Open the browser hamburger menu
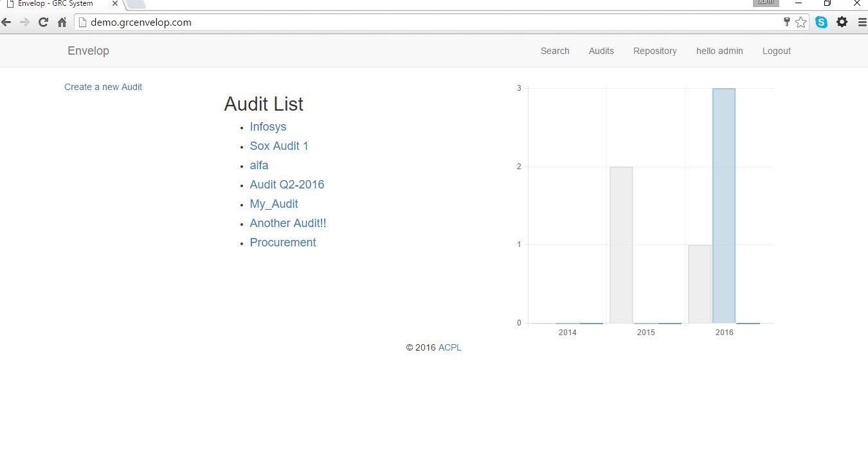 862,22
